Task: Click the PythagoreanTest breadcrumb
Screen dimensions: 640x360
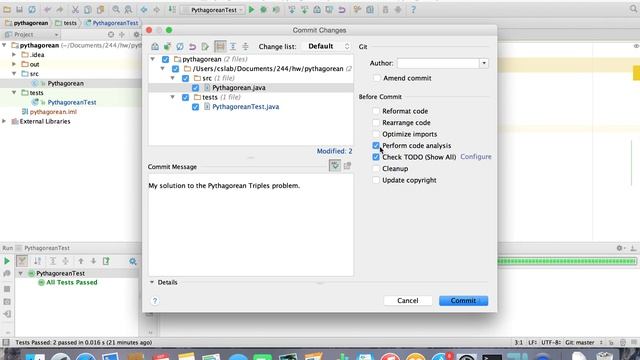Action: pos(111,23)
